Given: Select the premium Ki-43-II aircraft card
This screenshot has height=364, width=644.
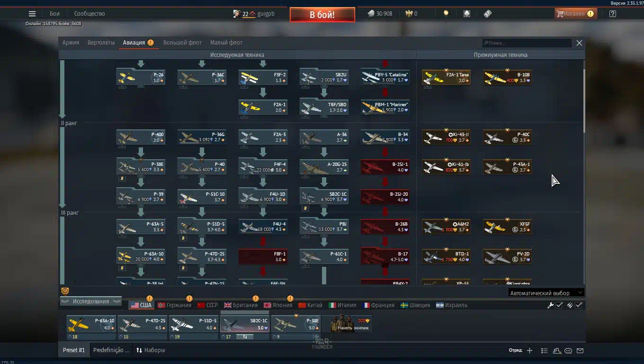Looking at the screenshot, I should pos(446,137).
